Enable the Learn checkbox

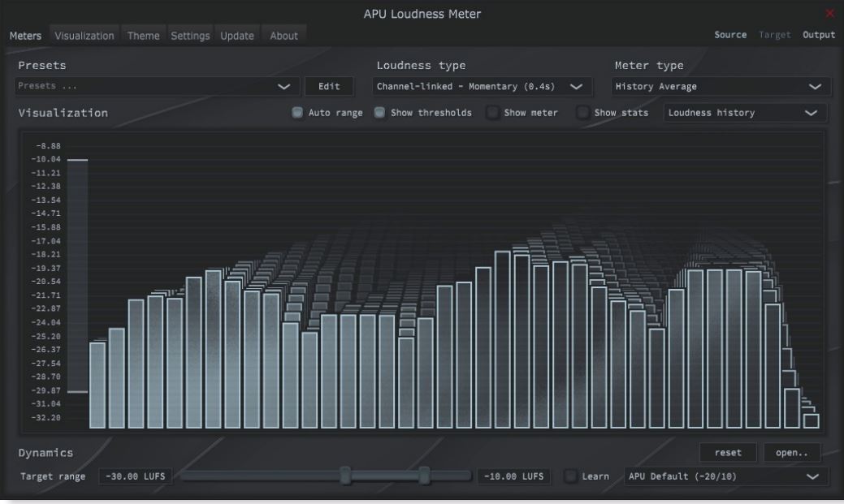pyautogui.click(x=570, y=476)
